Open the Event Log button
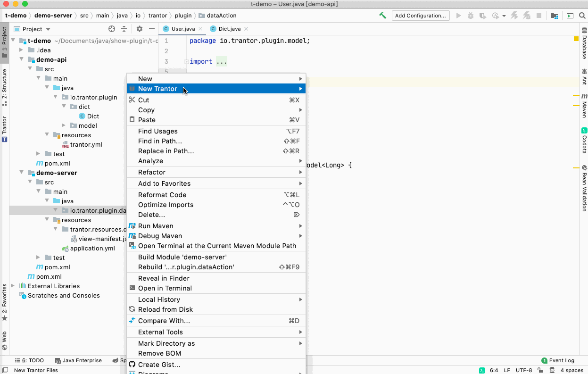The height and width of the screenshot is (374, 588). 558,360
